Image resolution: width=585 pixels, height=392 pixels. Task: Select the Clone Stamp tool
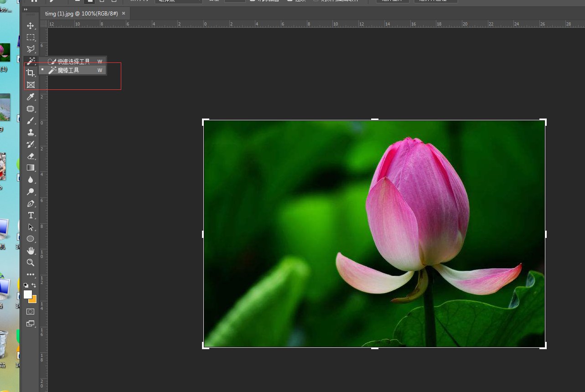(31, 132)
